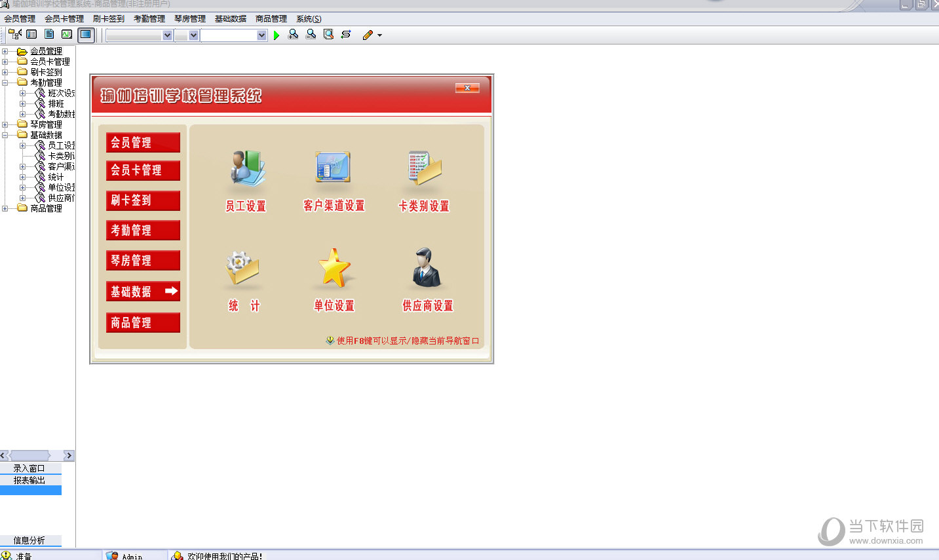Click the tree scrollbar's right arrow

[68, 455]
